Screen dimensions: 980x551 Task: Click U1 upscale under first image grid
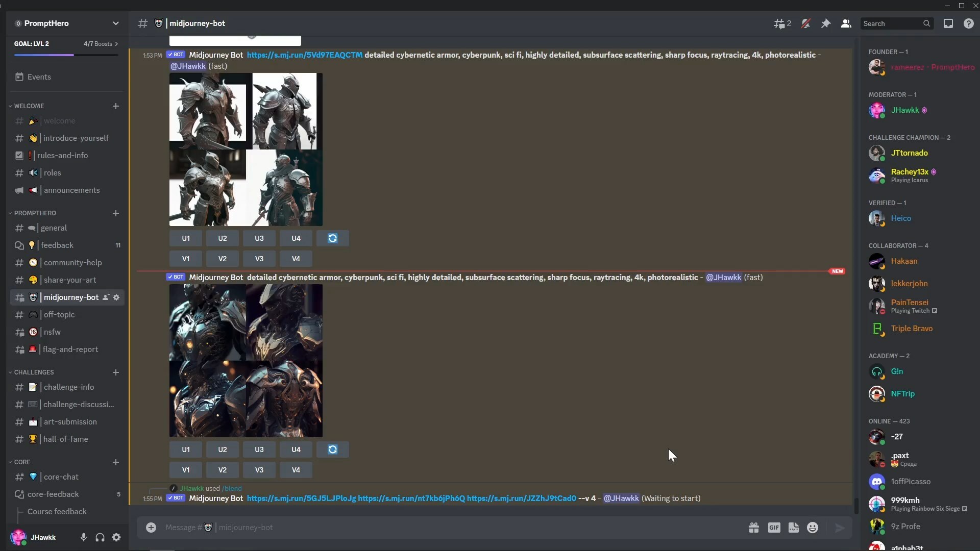tap(186, 238)
